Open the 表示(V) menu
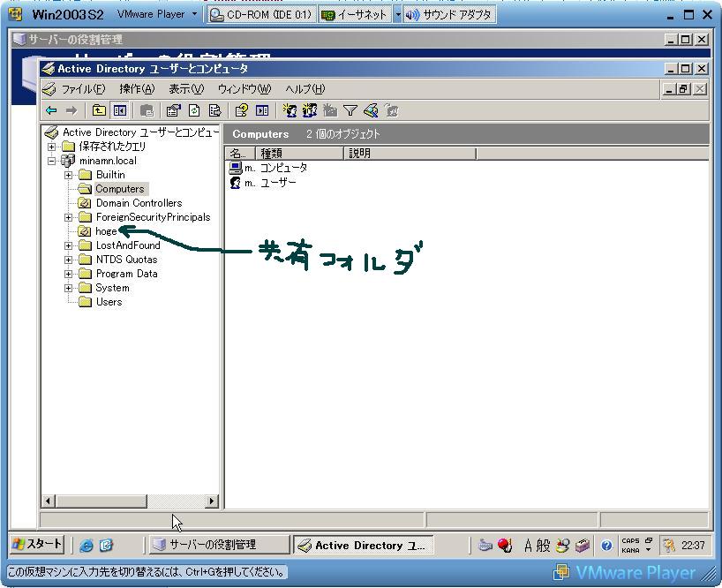722x588 pixels. [186, 89]
